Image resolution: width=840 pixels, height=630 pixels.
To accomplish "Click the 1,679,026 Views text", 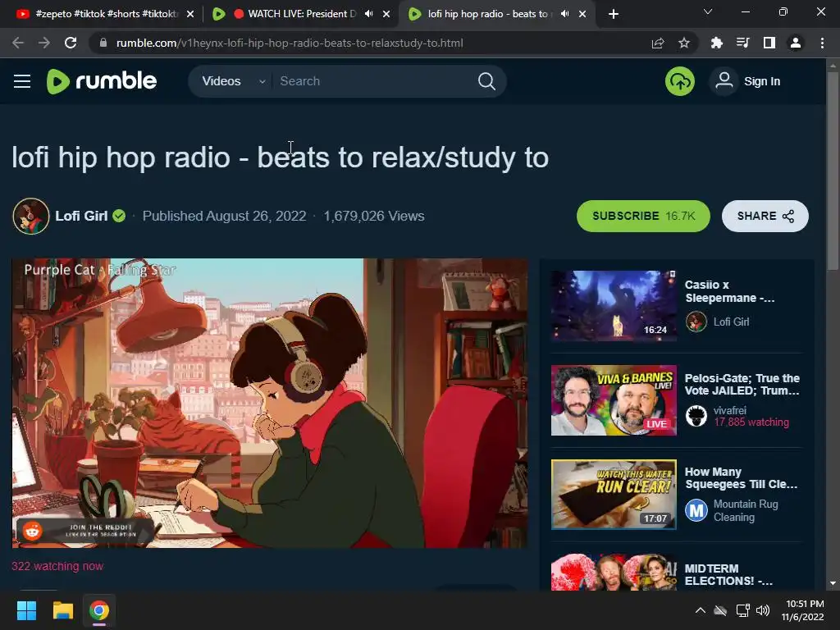I will (x=374, y=216).
